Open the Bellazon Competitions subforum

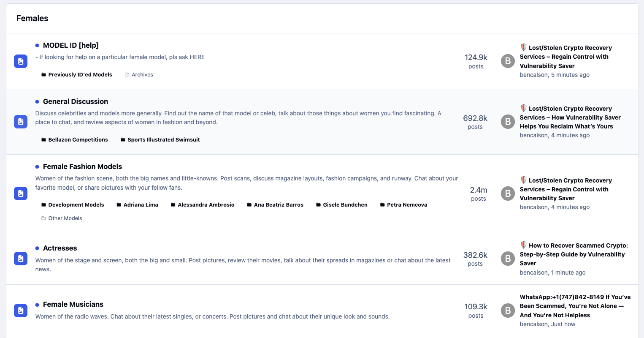tap(78, 140)
